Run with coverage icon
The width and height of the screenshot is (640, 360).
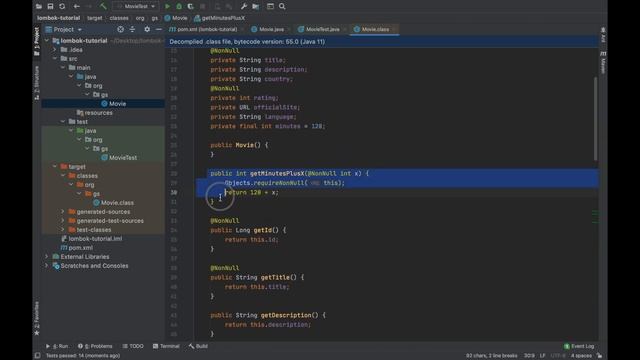point(190,7)
